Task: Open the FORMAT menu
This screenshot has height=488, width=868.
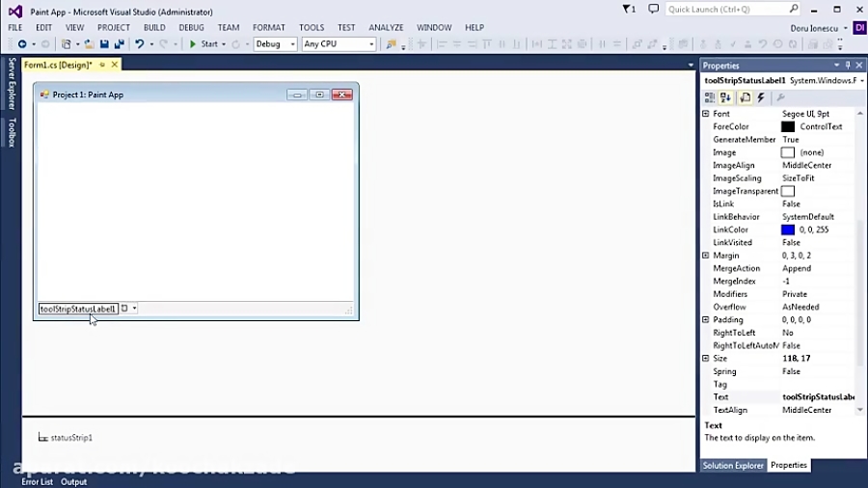Action: tap(269, 28)
